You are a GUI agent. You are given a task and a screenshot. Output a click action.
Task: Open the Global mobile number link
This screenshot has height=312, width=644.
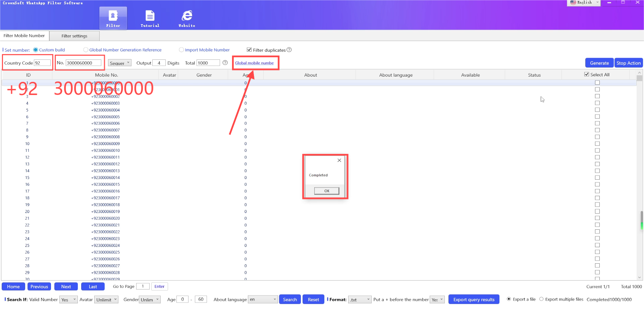(254, 63)
